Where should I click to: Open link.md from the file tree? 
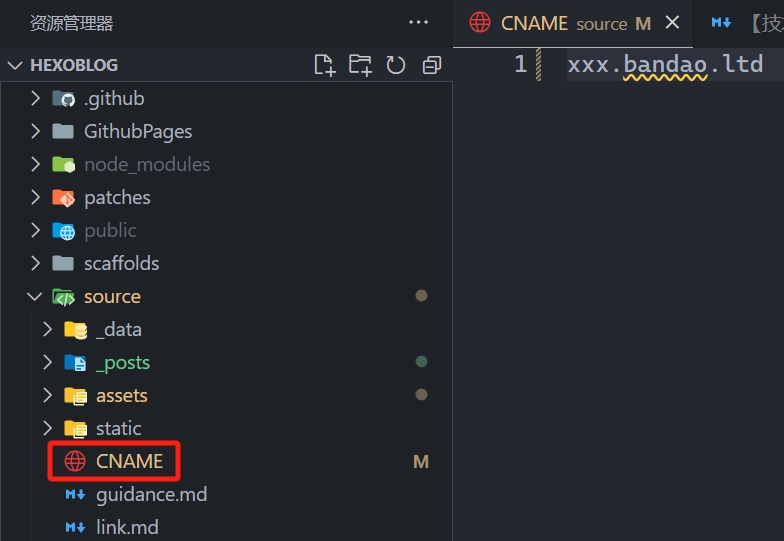tap(127, 527)
